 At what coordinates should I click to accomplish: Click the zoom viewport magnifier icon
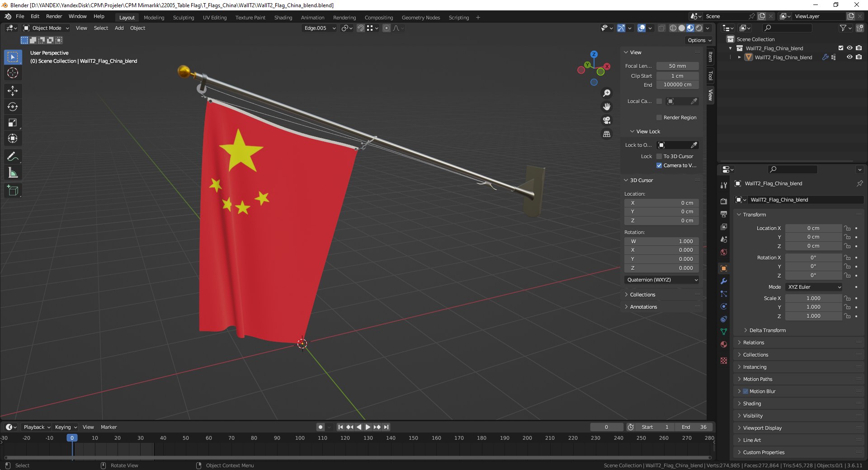pos(607,93)
